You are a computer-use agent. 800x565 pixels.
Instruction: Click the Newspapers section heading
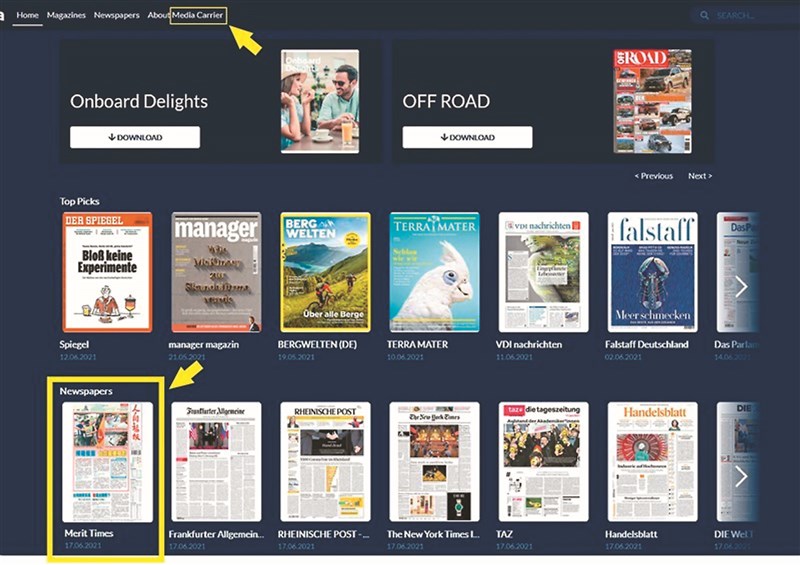pos(86,391)
